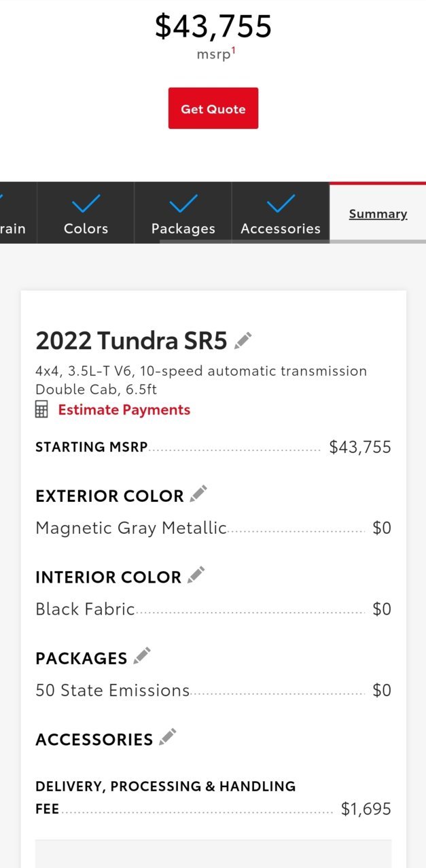Click the Magnetic Gray Metallic color line
Image resolution: width=426 pixels, height=868 pixels.
pyautogui.click(x=213, y=528)
